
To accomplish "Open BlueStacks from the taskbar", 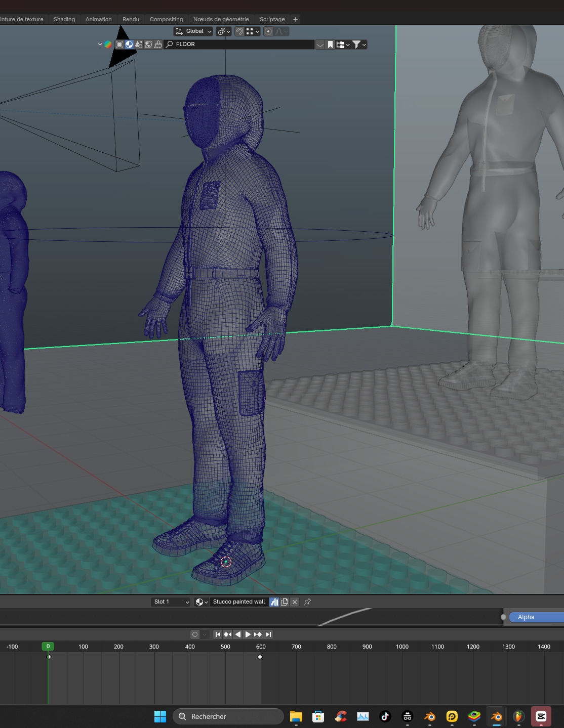I will 474,716.
